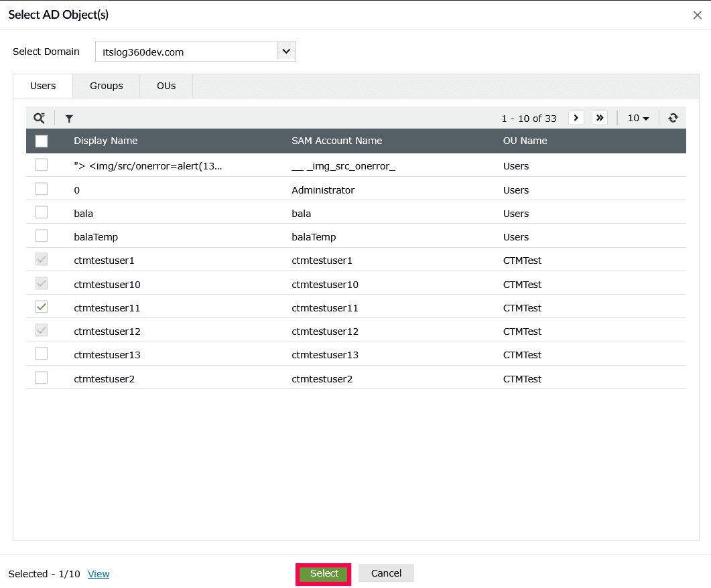Click display name '0' in Administrator row

pyautogui.click(x=76, y=190)
